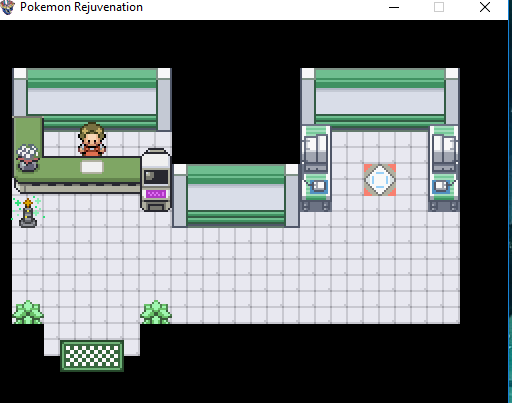This screenshot has width=512, height=403.
Task: Minimize the Pokemon Rejuvenation window
Action: (394, 7)
